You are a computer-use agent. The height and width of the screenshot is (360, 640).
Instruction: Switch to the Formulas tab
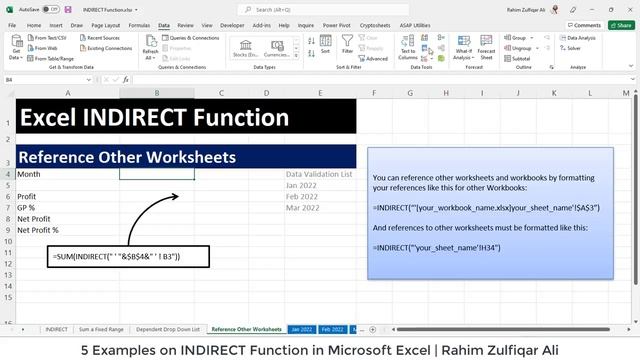[139, 25]
